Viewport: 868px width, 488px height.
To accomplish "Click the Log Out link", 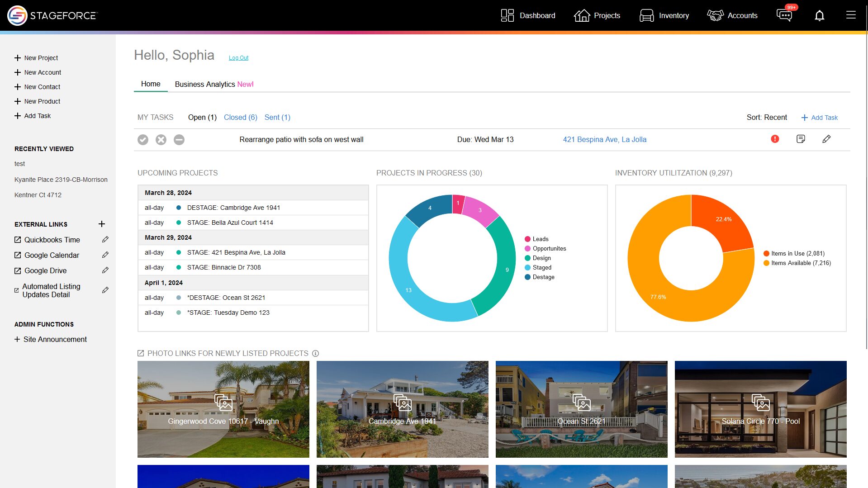I will coord(238,58).
